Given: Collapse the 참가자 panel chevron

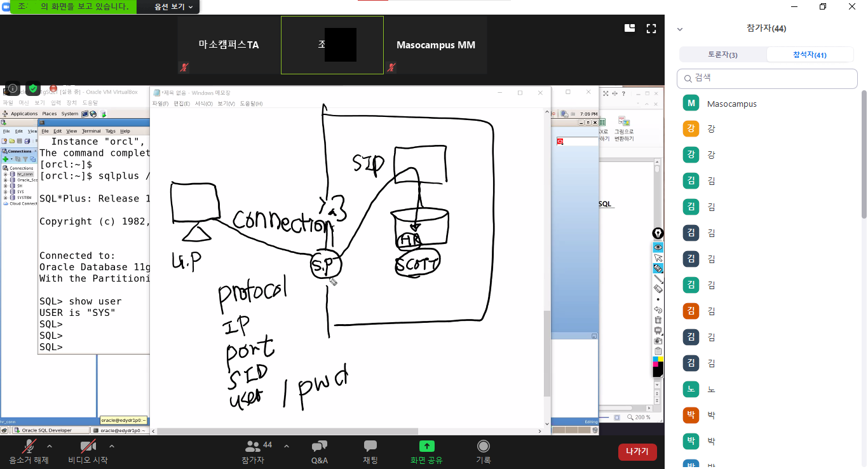Looking at the screenshot, I should coord(680,29).
